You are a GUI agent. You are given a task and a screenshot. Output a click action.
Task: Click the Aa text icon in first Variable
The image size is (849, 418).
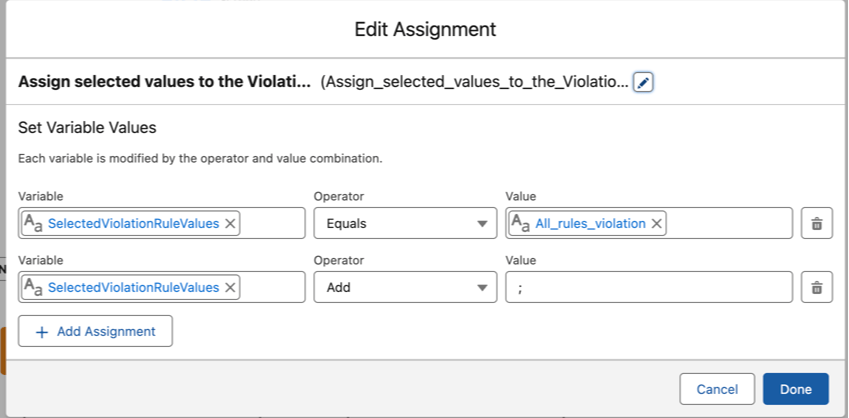click(x=34, y=224)
